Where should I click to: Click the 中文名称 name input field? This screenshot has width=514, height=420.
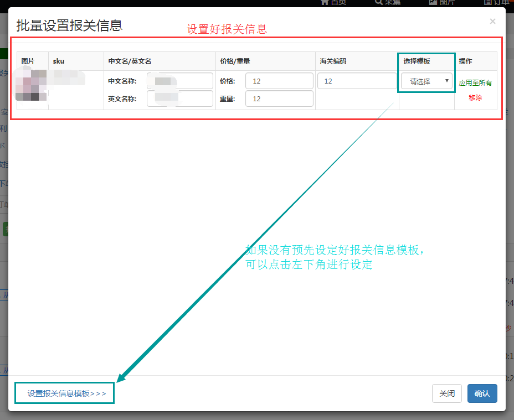point(179,81)
